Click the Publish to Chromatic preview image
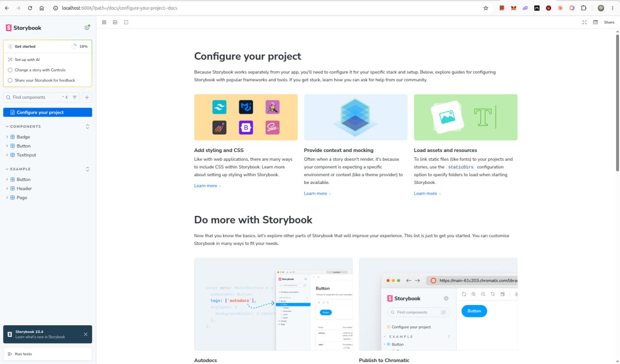This screenshot has width=620, height=364. pyautogui.click(x=438, y=304)
